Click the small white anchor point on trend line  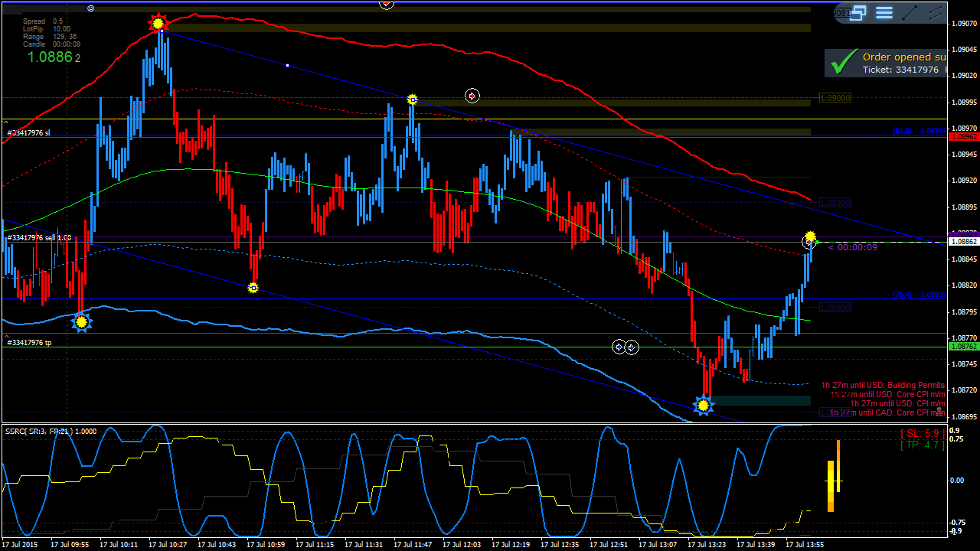click(287, 66)
